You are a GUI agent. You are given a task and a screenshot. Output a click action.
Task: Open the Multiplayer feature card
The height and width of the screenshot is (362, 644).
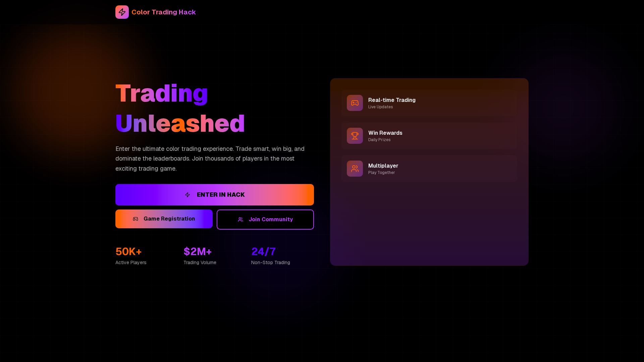pyautogui.click(x=429, y=169)
